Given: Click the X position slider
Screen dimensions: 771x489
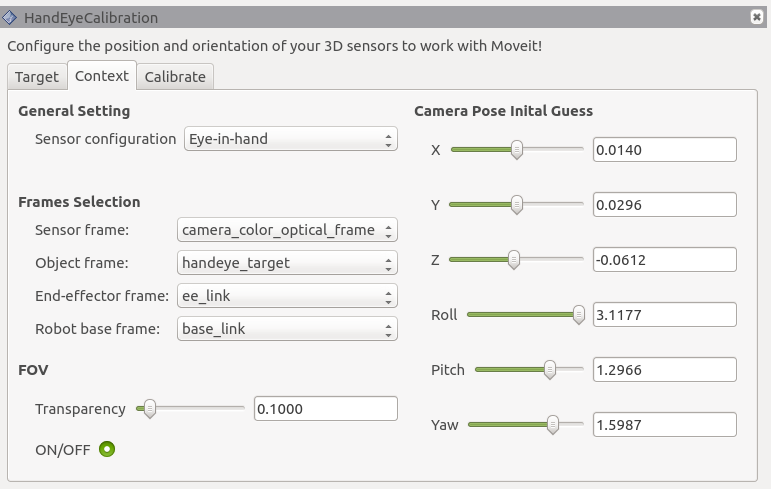Looking at the screenshot, I should (x=517, y=150).
